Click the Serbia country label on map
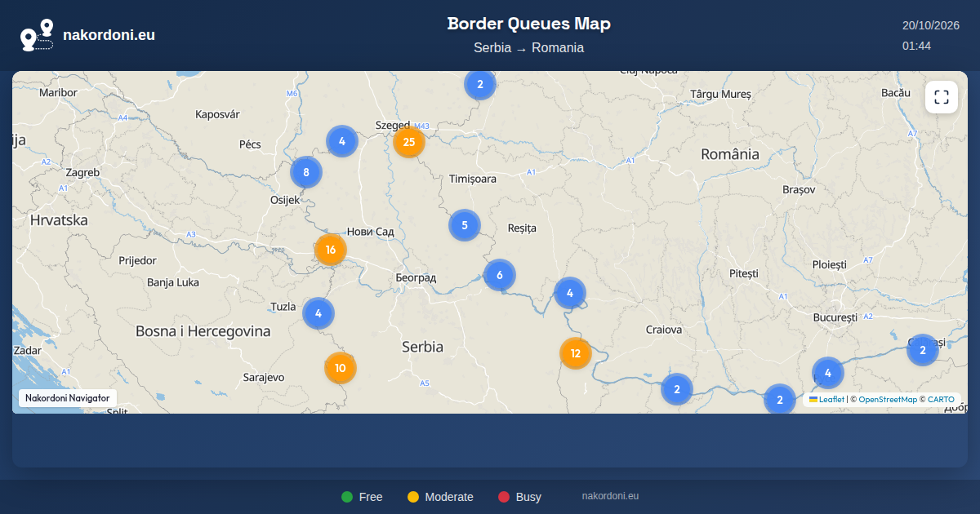Viewport: 980px width, 514px height. (422, 347)
